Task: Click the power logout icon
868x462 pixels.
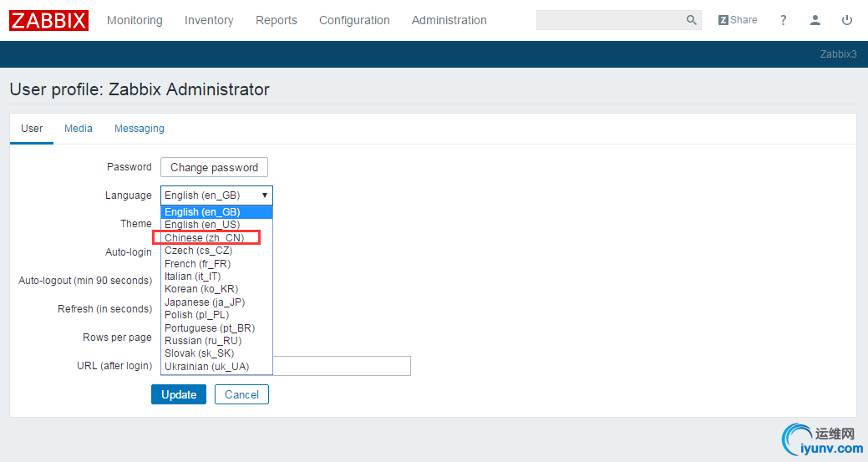Action: coord(847,21)
